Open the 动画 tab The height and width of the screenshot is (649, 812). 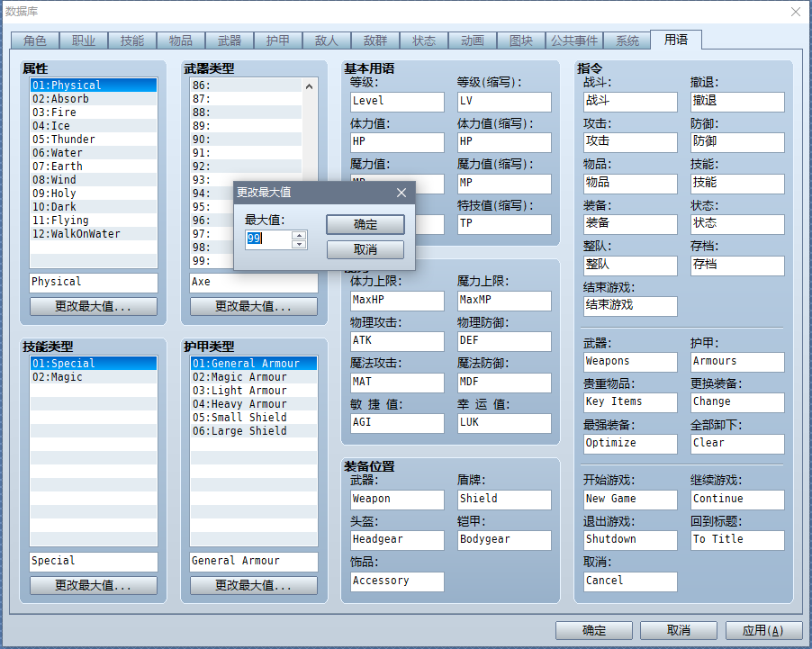tap(473, 41)
